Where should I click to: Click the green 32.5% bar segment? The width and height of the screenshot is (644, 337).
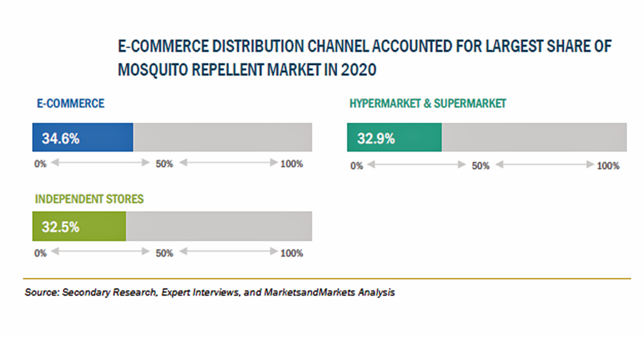(x=79, y=226)
